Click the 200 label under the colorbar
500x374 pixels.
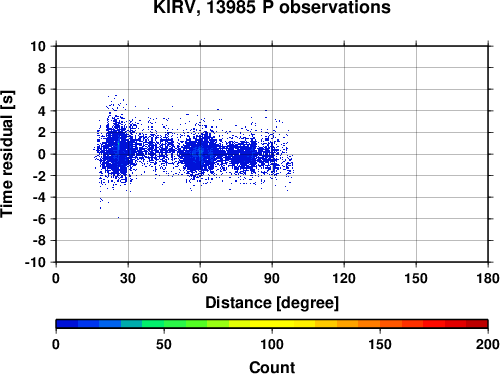click(487, 344)
